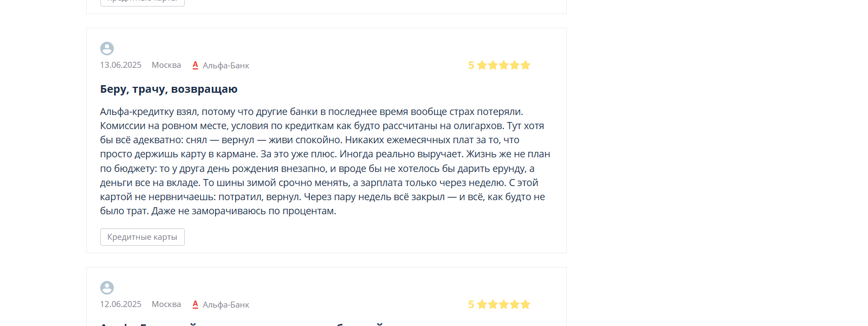Open the 'Альфа-Банк' link in the 13.06.2025 review
868x326 pixels.
point(226,66)
